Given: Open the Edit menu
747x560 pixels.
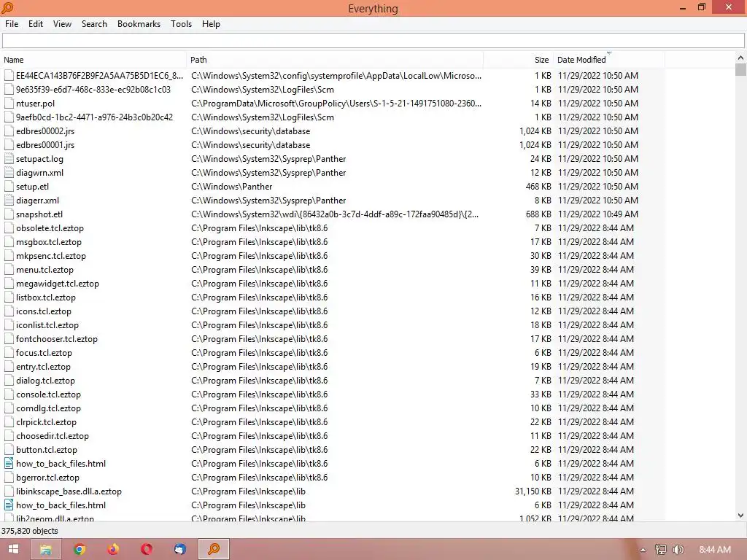Looking at the screenshot, I should (35, 24).
